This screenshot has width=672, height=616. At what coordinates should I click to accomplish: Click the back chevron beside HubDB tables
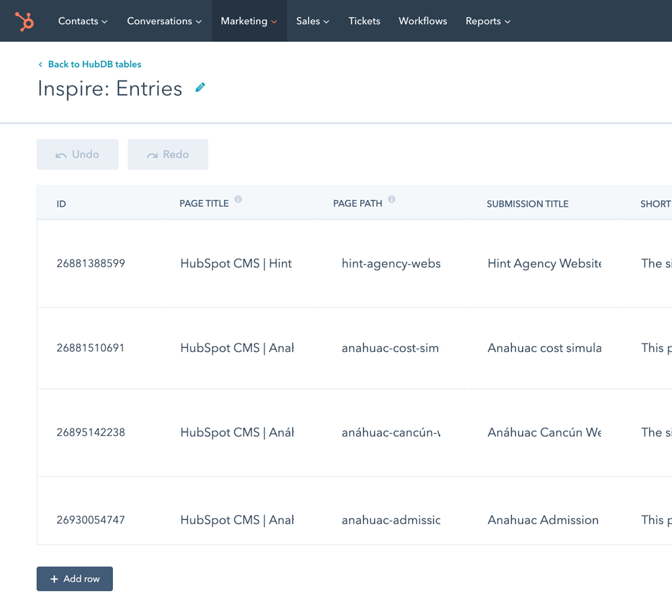coord(41,64)
